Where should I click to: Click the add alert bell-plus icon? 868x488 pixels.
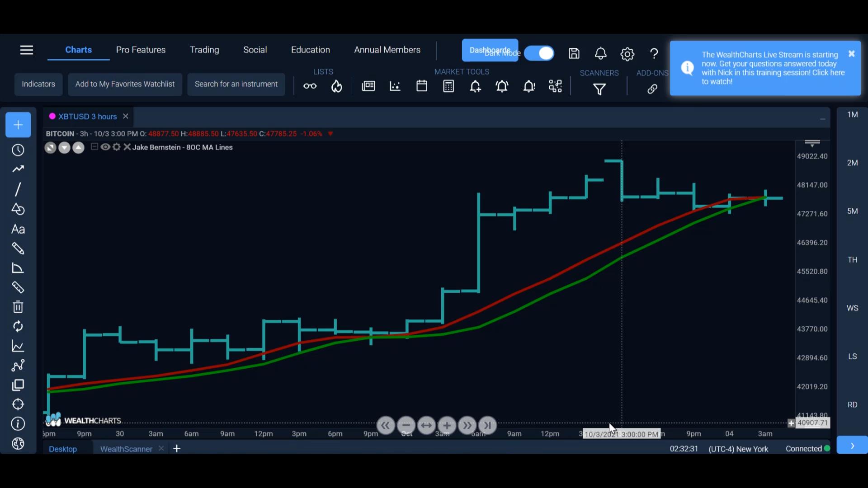tap(475, 86)
